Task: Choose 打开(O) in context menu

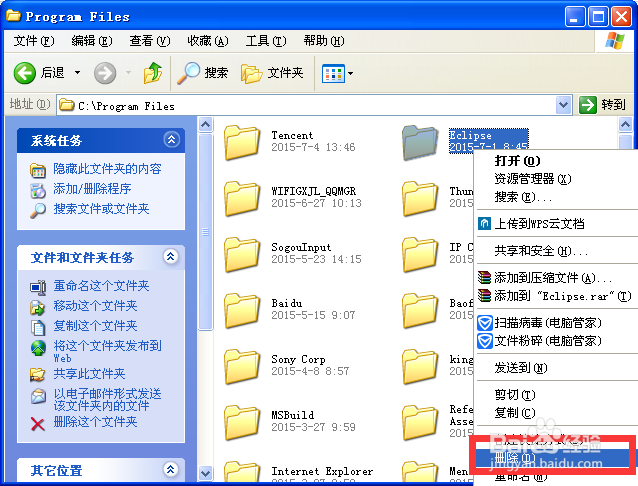Action: coord(557,161)
